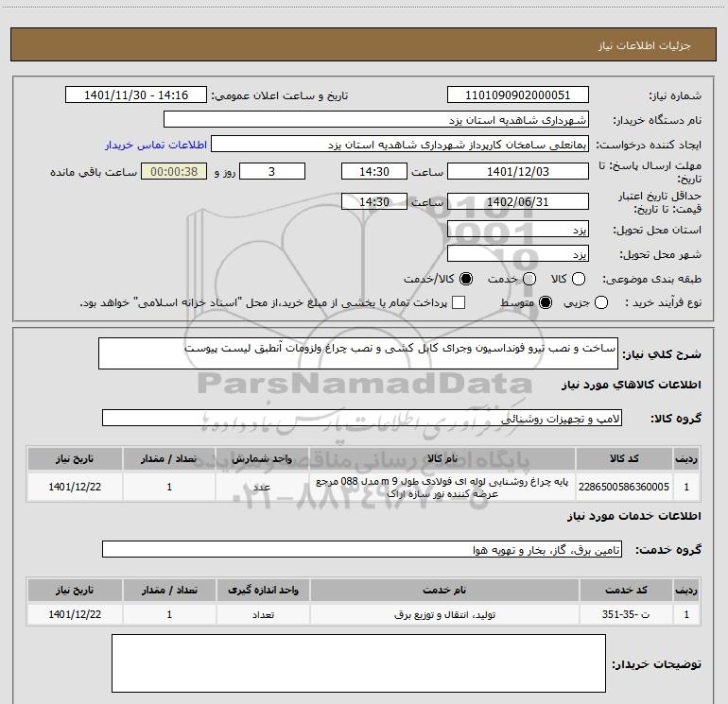This screenshot has height=704, width=728.
Task: Click the goods unit cell عدد
Action: tap(262, 487)
